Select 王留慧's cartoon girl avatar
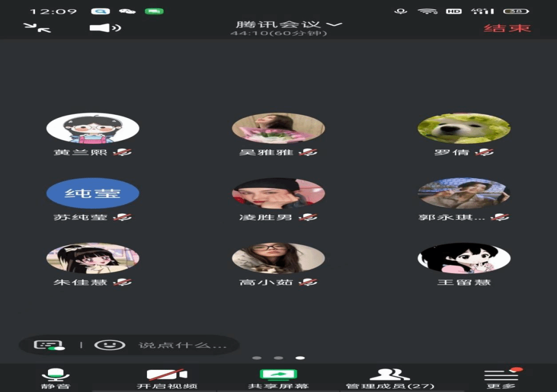Screen dimensions: 557x392 464,258
